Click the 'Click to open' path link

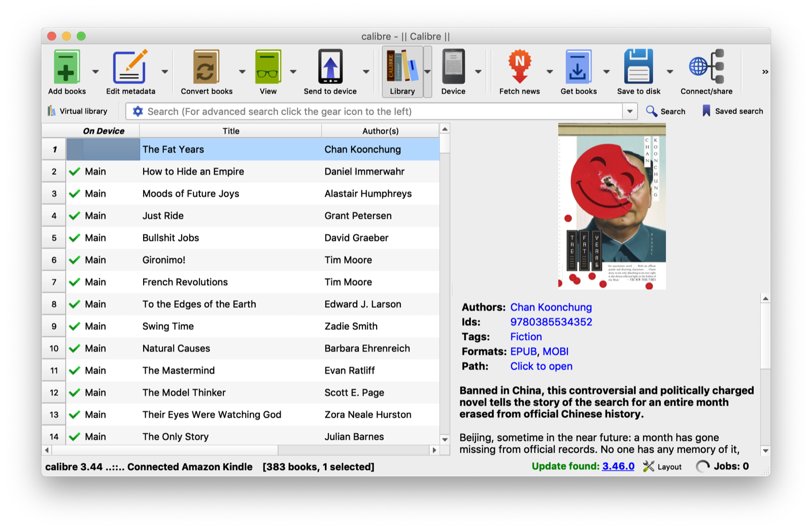[541, 366]
